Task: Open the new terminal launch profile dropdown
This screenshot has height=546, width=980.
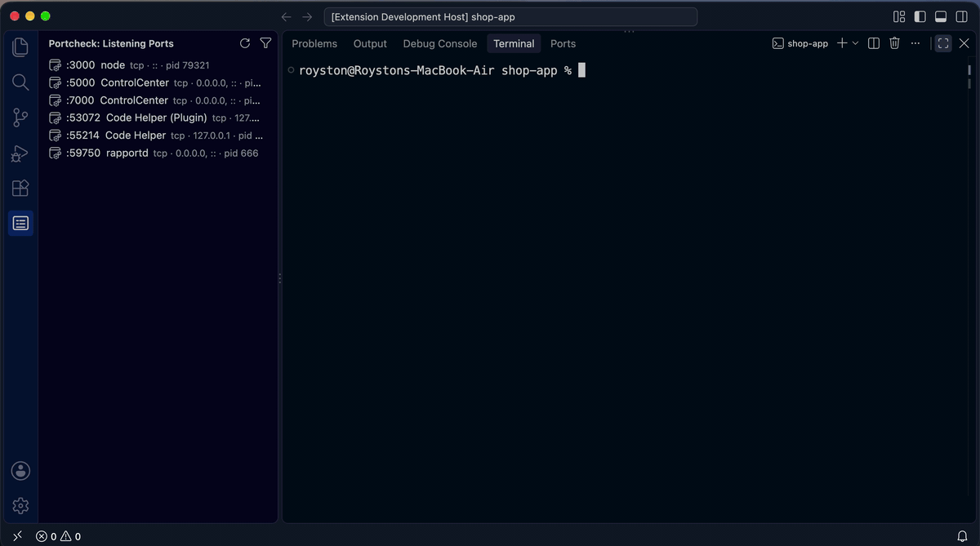Action: click(856, 43)
